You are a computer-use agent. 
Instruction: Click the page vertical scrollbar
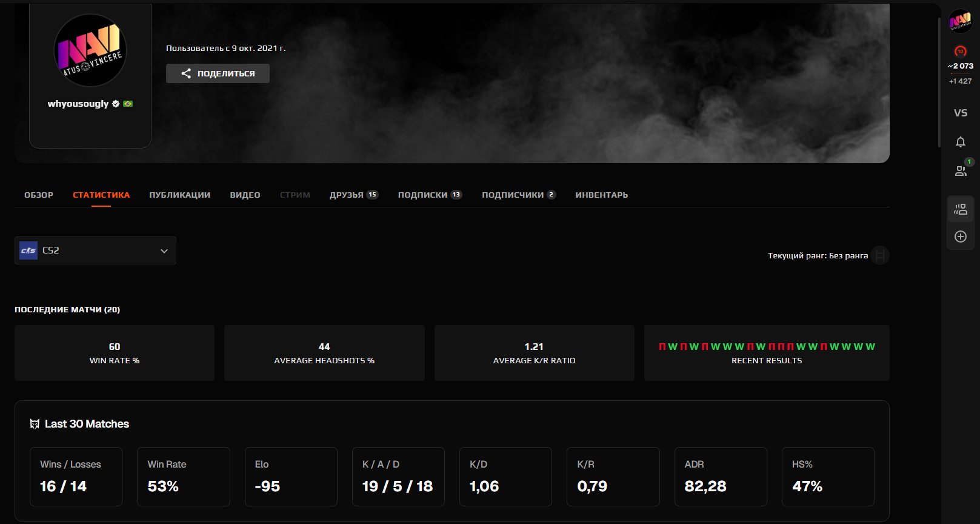click(939, 82)
